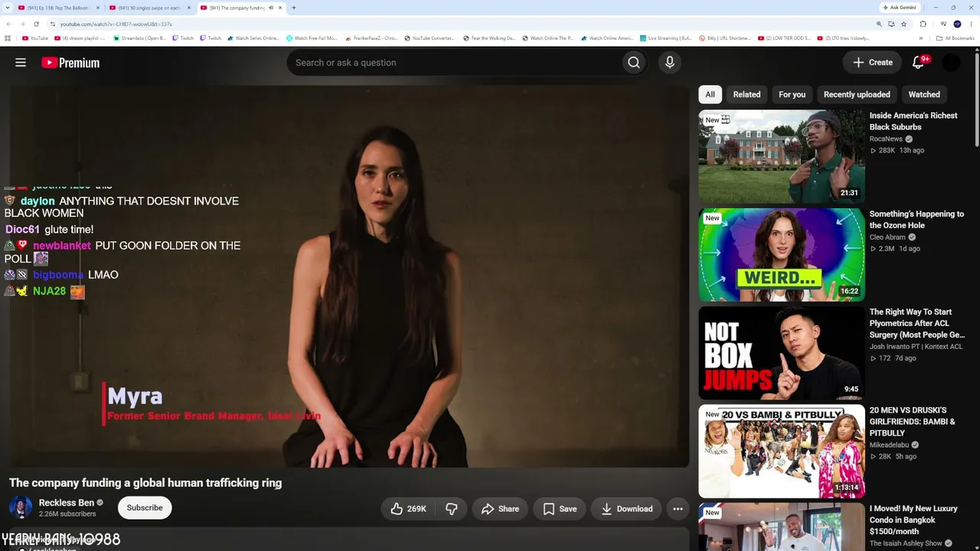Open 'Live Streaming | Buf...' bookmark

pos(665,38)
